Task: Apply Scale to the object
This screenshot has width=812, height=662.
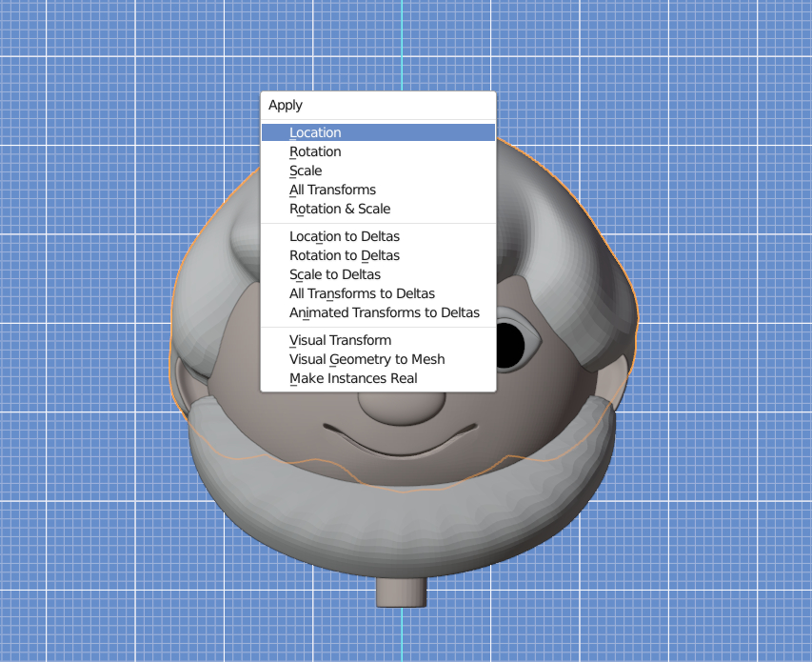Action: [x=306, y=171]
